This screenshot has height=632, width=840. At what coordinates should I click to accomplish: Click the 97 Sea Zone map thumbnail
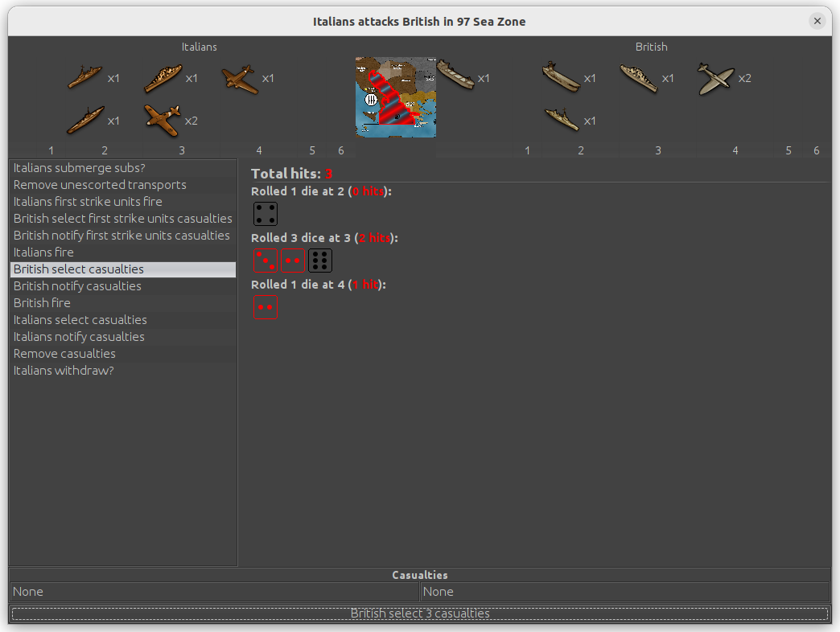click(x=396, y=97)
